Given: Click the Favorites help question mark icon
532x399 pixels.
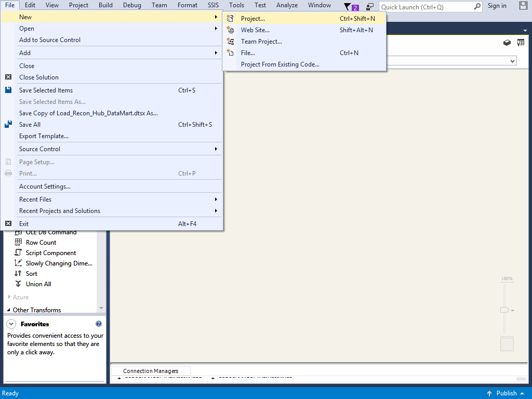Looking at the screenshot, I should coord(99,324).
